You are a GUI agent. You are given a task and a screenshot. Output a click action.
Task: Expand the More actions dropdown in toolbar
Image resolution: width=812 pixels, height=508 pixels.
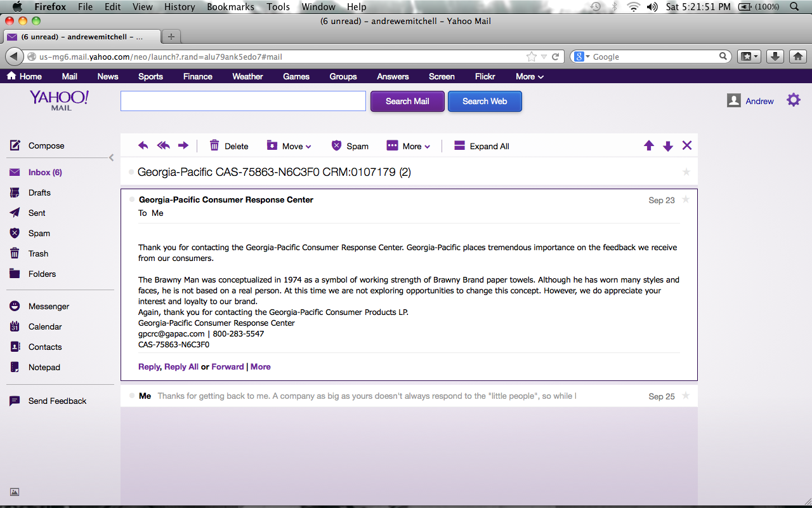[x=409, y=146]
